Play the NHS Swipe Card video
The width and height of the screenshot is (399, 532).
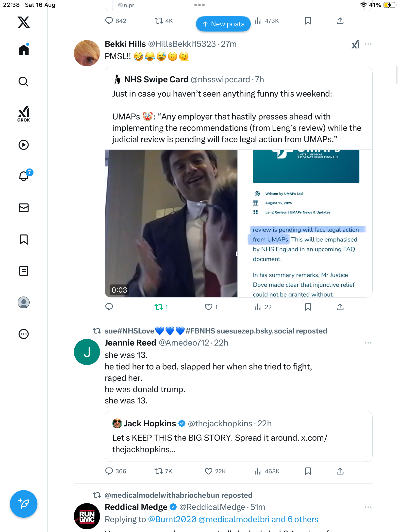click(171, 223)
